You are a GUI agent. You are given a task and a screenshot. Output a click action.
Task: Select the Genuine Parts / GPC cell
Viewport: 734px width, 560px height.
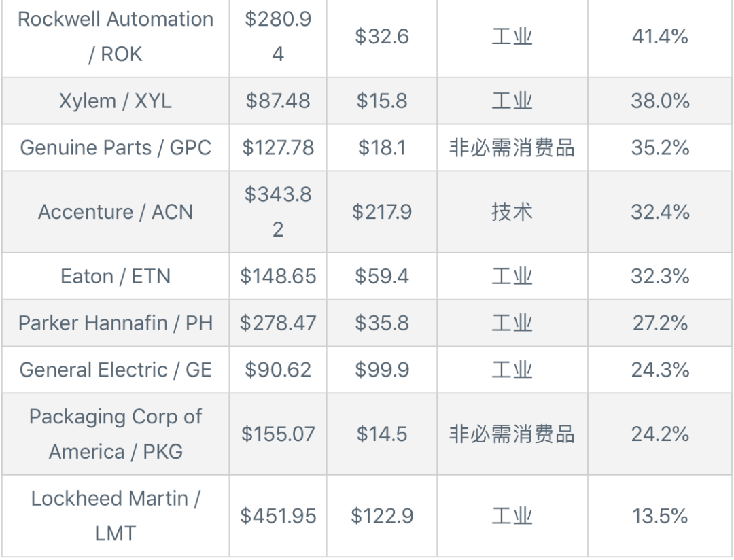point(116,147)
